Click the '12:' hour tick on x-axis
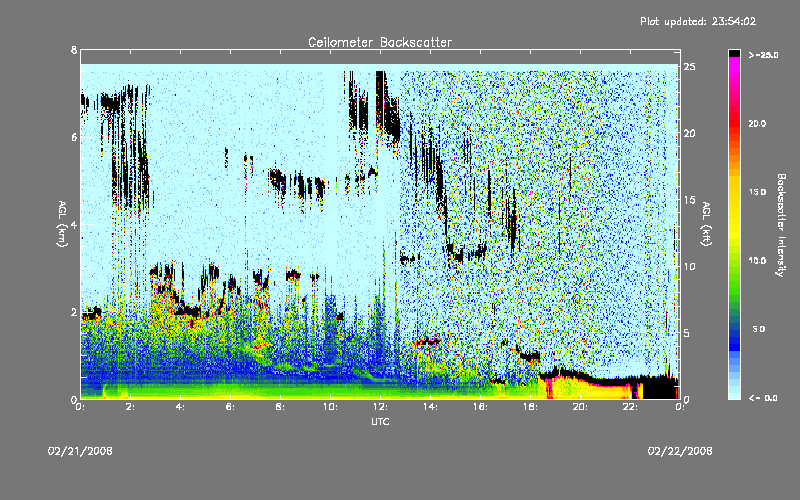800x500 pixels. tap(380, 407)
